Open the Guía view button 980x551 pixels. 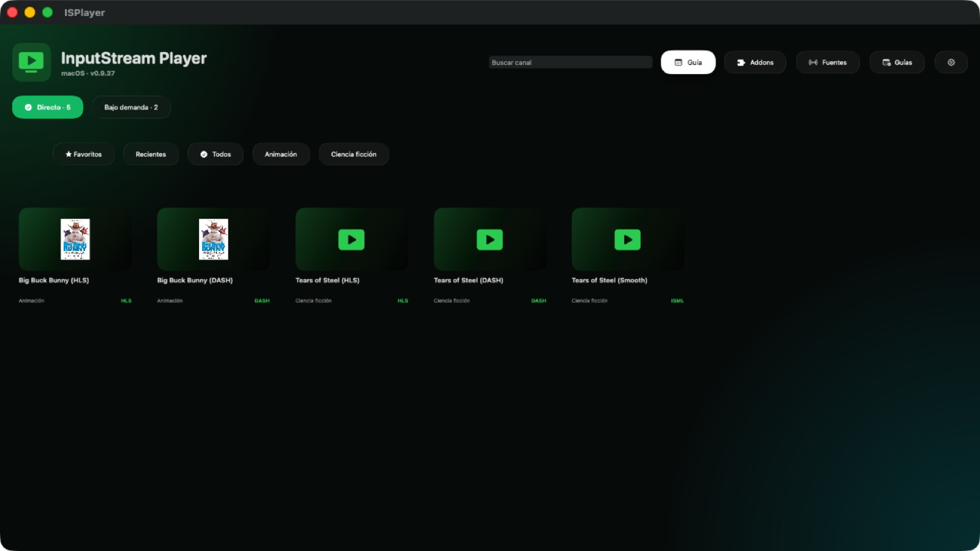(688, 62)
